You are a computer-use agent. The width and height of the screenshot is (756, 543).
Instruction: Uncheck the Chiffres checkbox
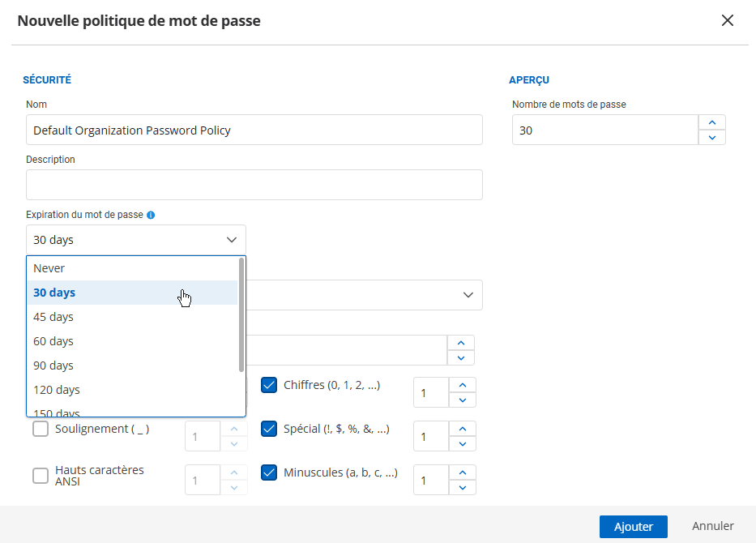point(268,385)
